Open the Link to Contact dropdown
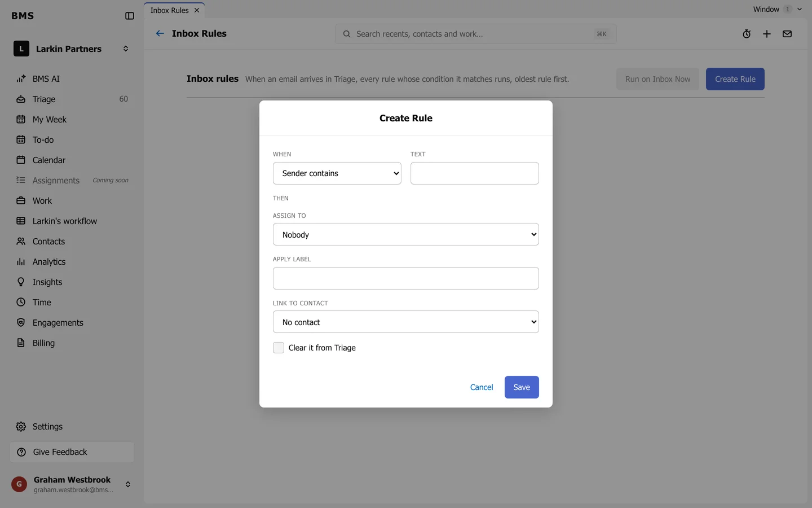Screen dimensions: 812x508 (406, 322)
